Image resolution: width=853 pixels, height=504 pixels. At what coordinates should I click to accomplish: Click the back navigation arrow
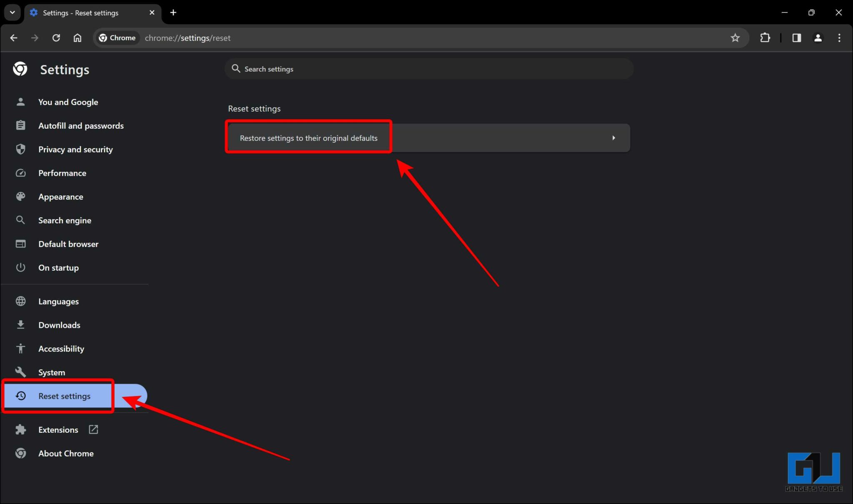pyautogui.click(x=14, y=37)
